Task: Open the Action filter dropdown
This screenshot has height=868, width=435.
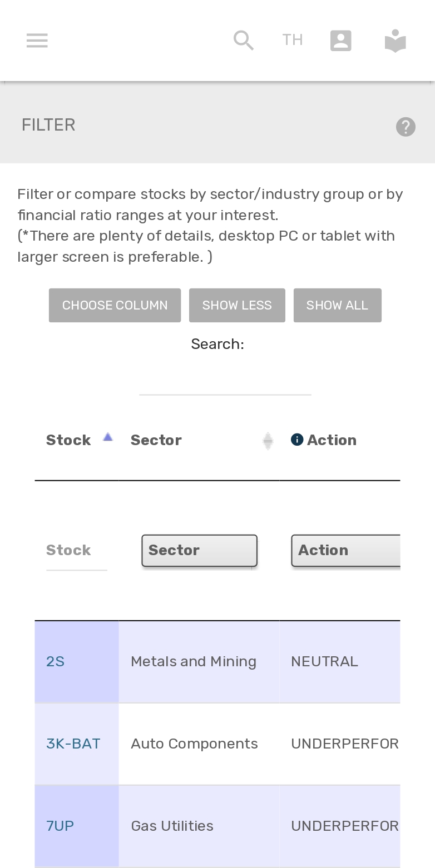Action: point(345,551)
